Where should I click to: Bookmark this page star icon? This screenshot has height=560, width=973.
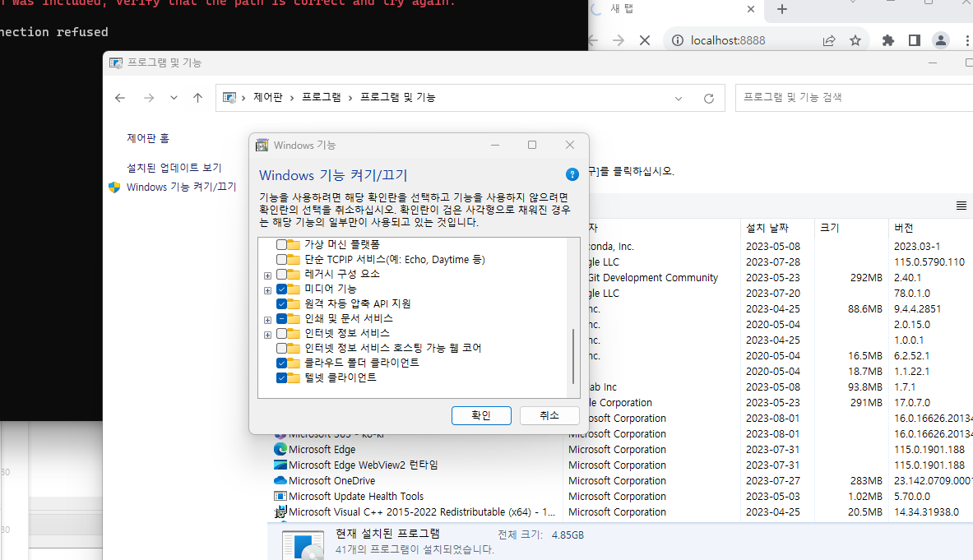855,40
